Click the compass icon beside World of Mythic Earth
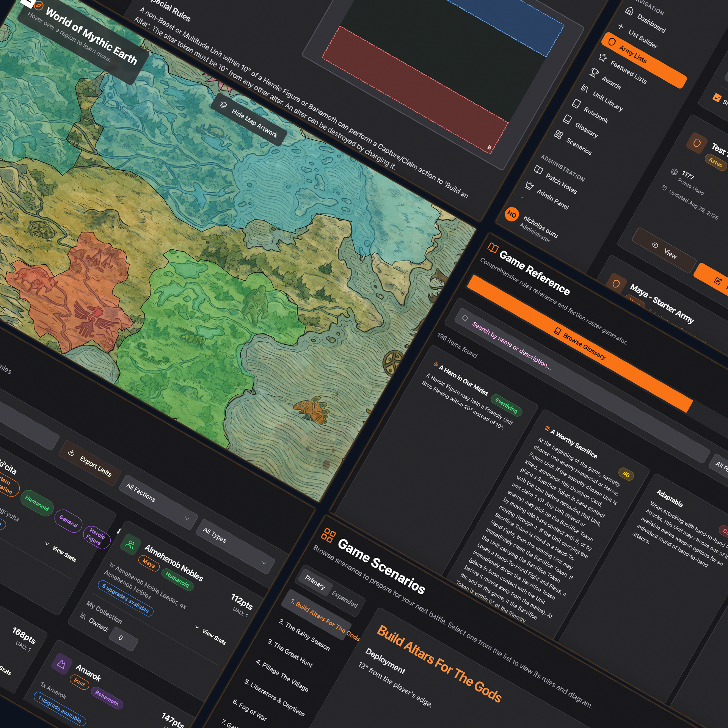This screenshot has width=728, height=728. (39, 6)
